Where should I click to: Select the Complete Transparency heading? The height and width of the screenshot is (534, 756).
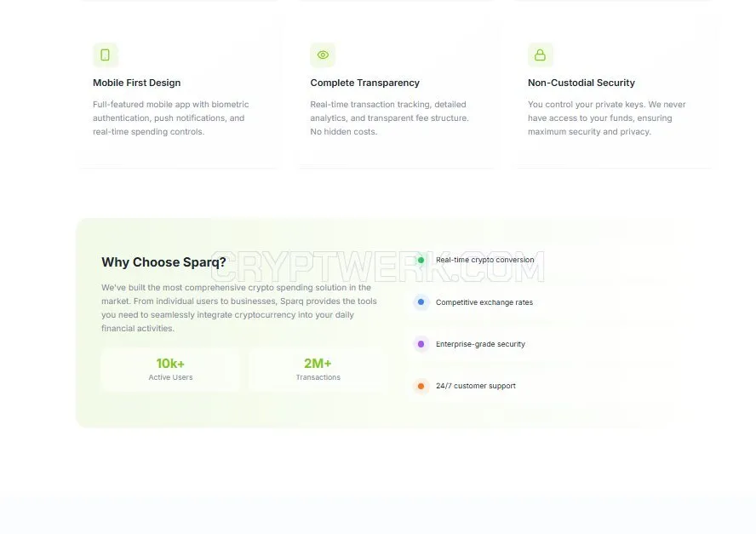click(x=364, y=83)
